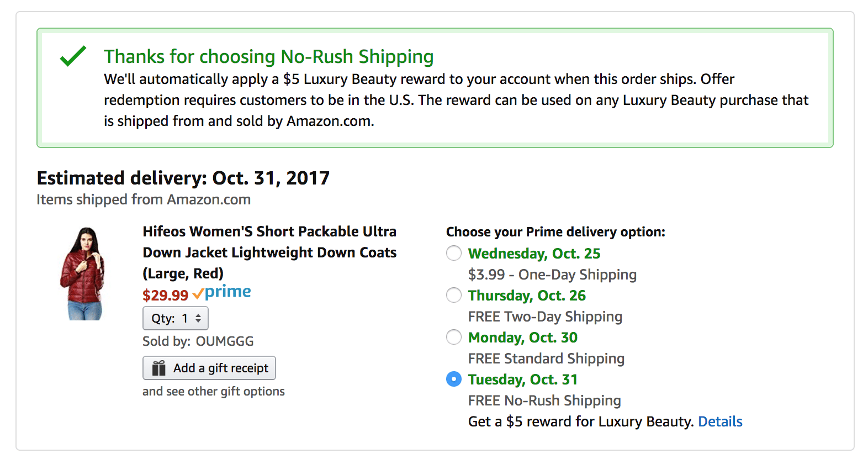Select Thursday, Oct. 26 Two-Day Shipping
868x464 pixels.
point(454,295)
